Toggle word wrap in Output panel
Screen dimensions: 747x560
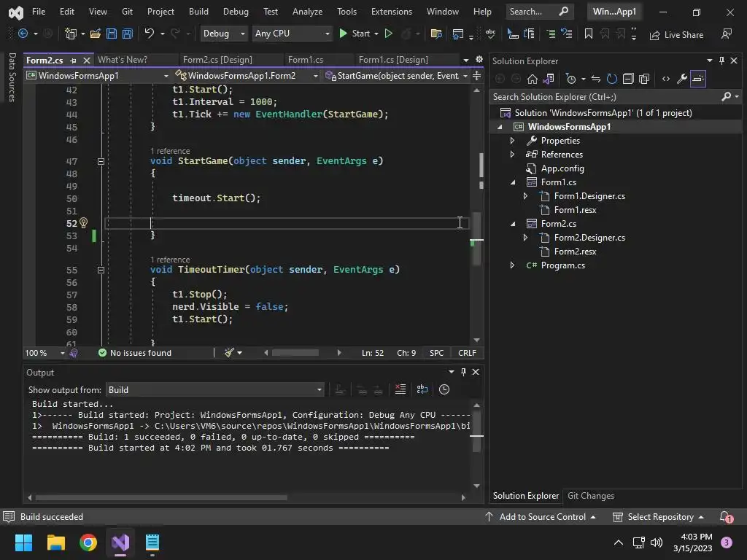[422, 389]
